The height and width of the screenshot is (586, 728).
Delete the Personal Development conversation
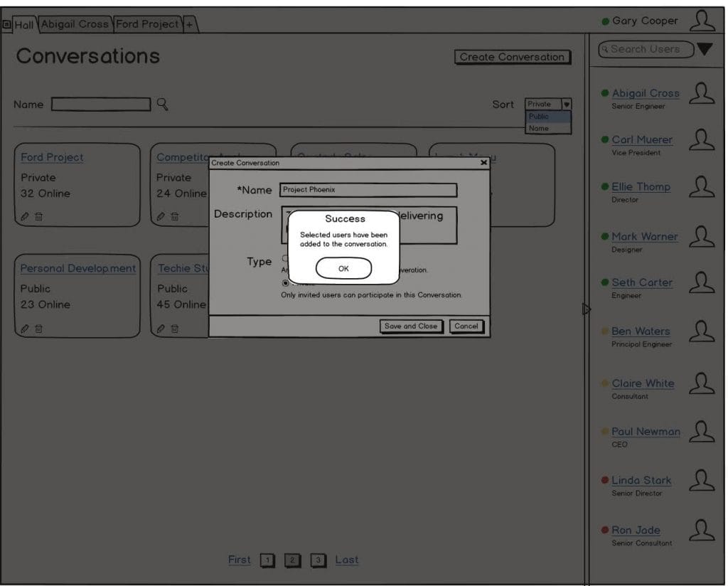point(39,329)
